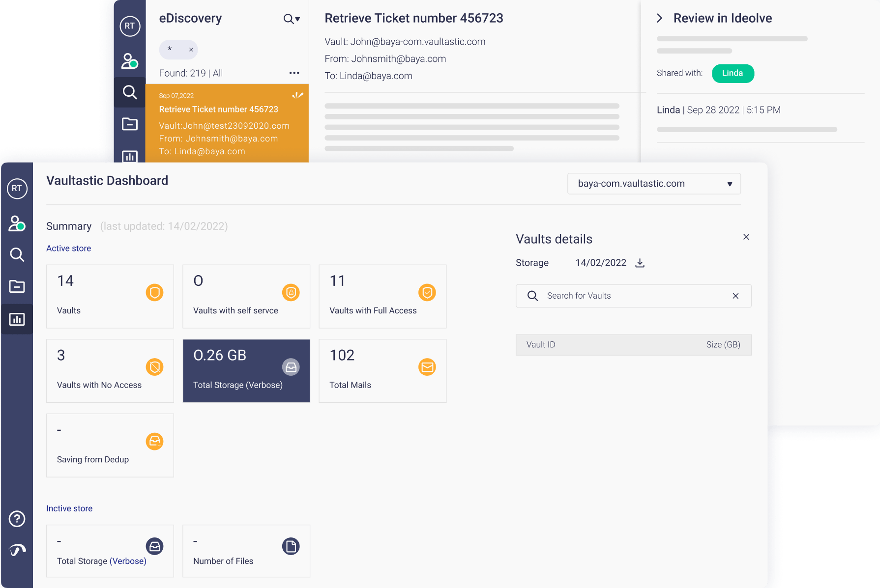Remove the asterisk search filter chip

(x=191, y=50)
